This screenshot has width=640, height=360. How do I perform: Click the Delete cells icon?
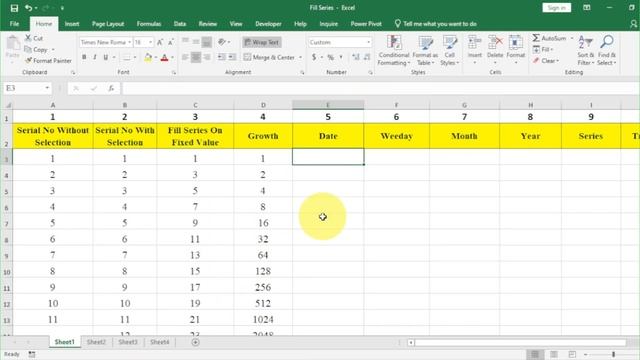pos(495,42)
